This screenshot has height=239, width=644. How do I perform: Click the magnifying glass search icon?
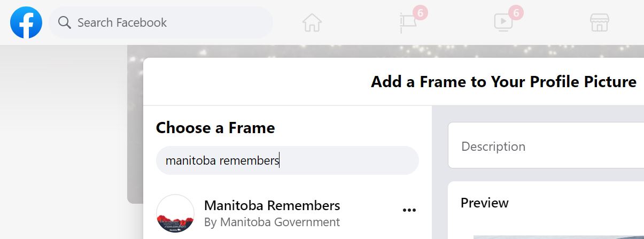coord(65,22)
